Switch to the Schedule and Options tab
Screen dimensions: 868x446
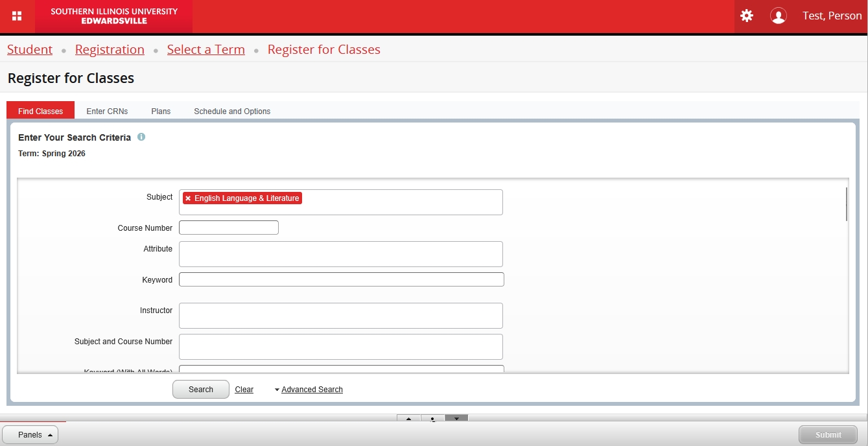(232, 111)
